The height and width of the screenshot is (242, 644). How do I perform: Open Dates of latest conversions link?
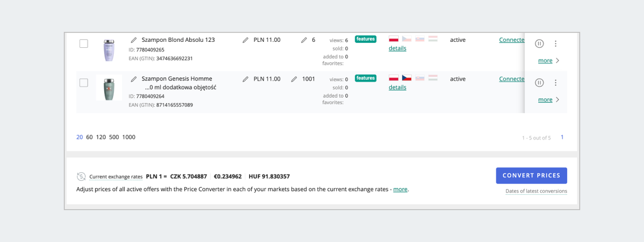(536, 192)
